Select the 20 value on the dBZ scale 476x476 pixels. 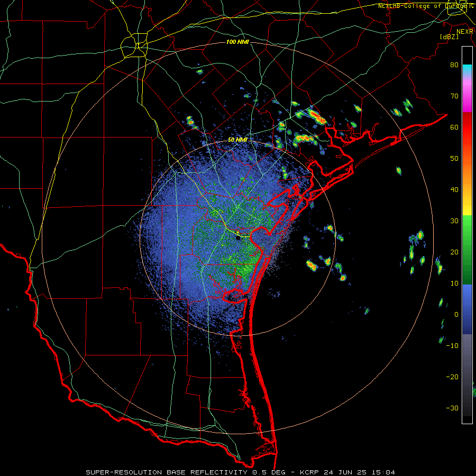[x=454, y=252]
